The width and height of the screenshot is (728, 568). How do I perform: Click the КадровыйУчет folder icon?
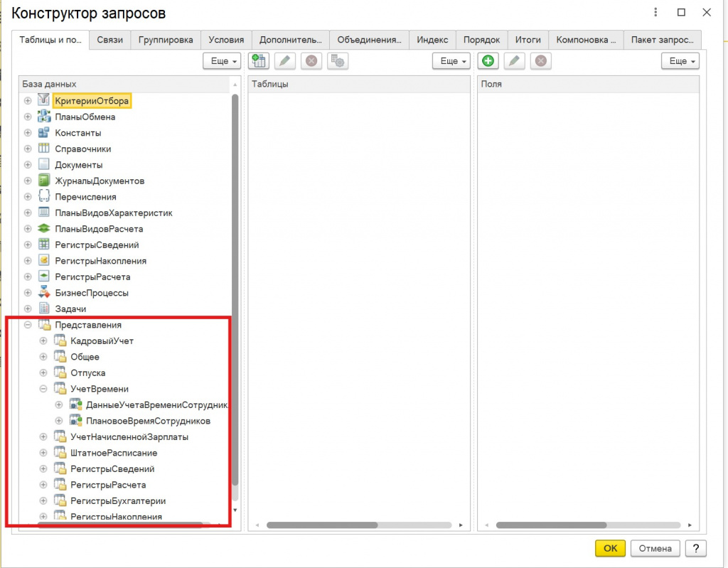coord(60,341)
